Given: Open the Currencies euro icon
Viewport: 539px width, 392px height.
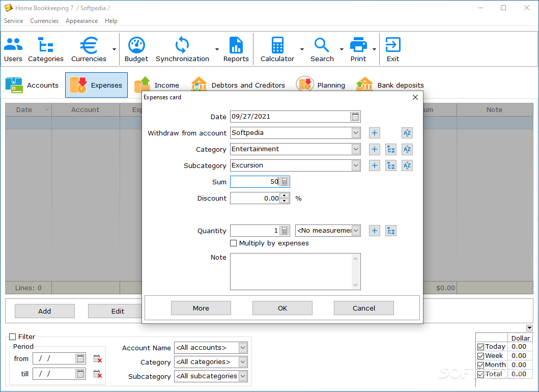Looking at the screenshot, I should tap(89, 49).
